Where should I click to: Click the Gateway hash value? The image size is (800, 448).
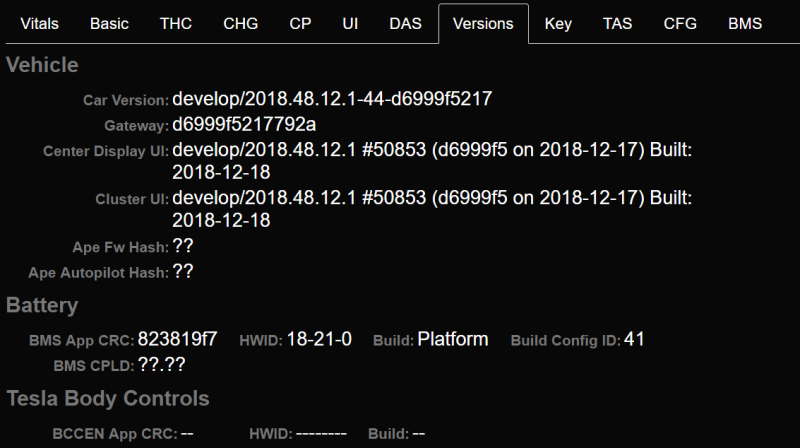[244, 126]
